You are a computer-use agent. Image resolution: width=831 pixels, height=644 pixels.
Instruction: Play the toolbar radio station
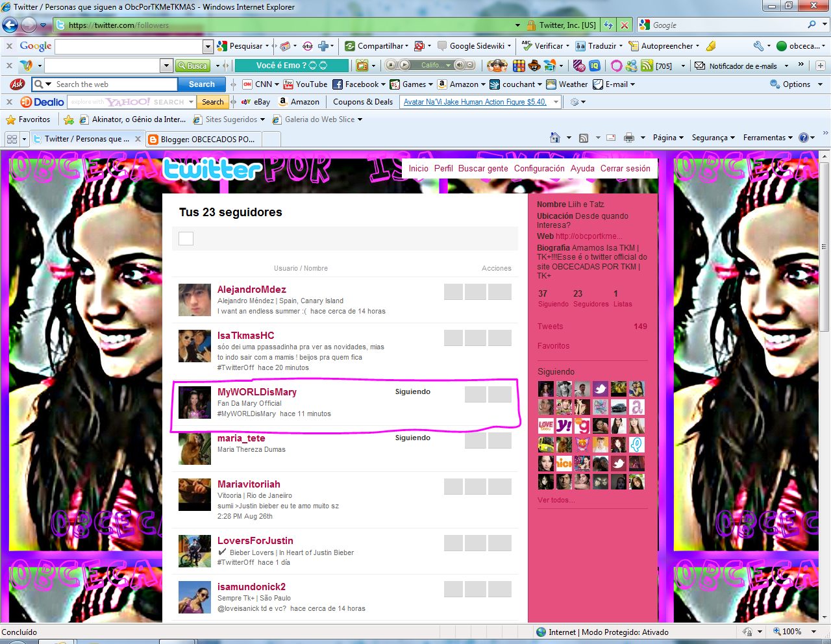point(404,65)
